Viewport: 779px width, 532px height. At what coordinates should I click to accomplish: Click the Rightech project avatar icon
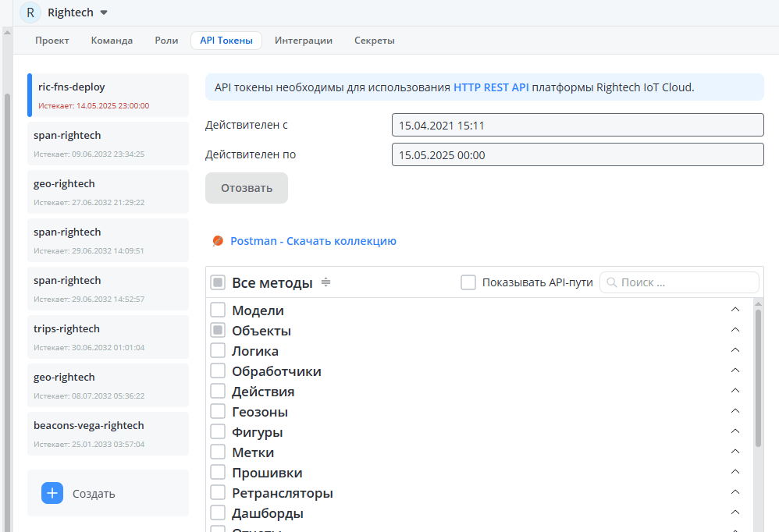point(30,12)
